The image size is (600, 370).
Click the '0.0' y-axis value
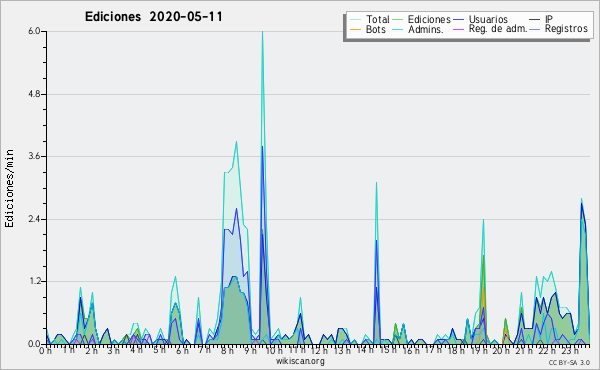click(34, 344)
